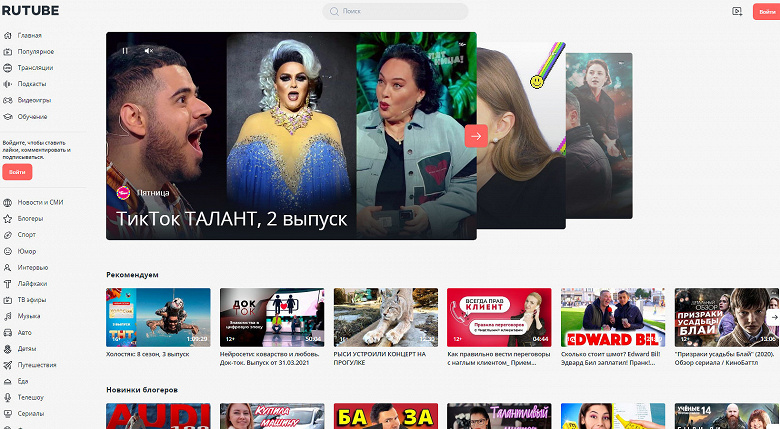Click the Войти button in sidebar

17,172
